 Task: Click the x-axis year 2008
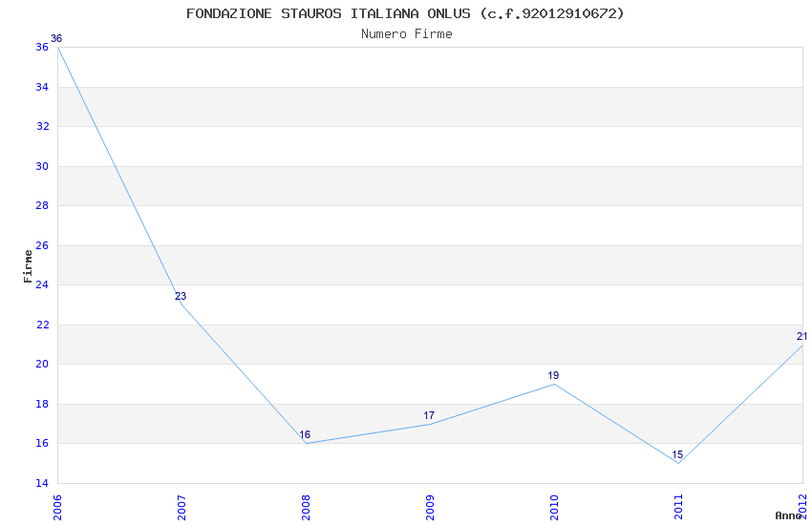[306, 507]
